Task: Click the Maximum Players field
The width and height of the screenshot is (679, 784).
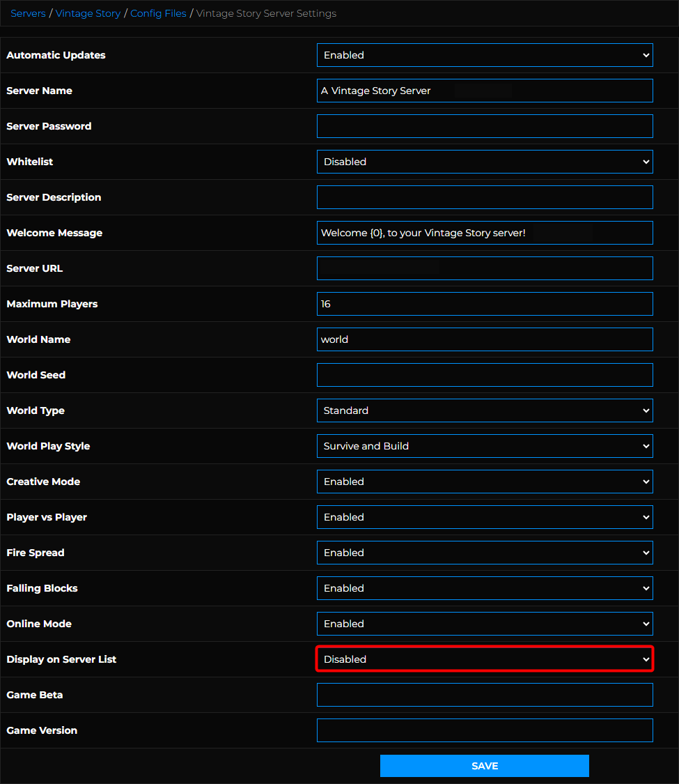Action: click(484, 304)
